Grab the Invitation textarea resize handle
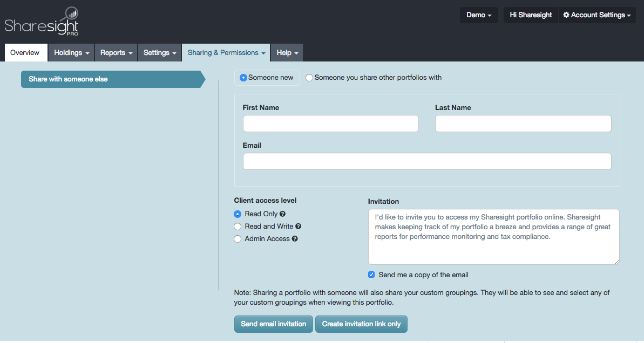The height and width of the screenshot is (343, 644). click(x=617, y=262)
